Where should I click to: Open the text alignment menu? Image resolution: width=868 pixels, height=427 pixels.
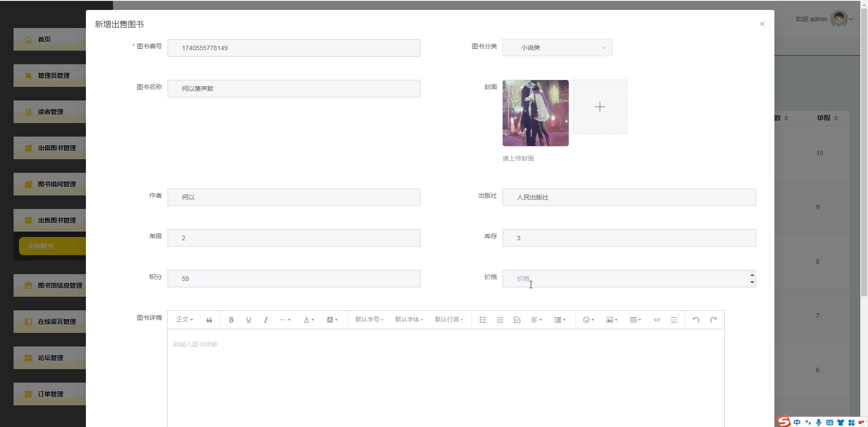point(537,320)
